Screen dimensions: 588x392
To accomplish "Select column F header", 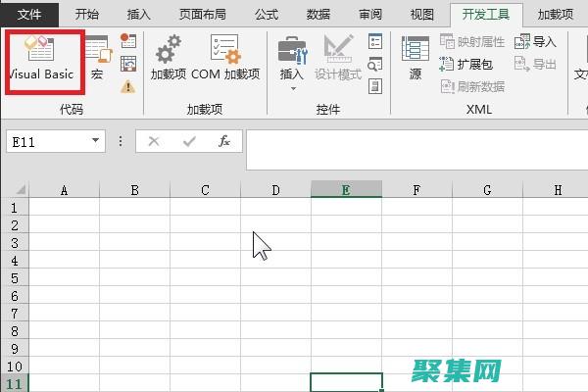I will [417, 189].
